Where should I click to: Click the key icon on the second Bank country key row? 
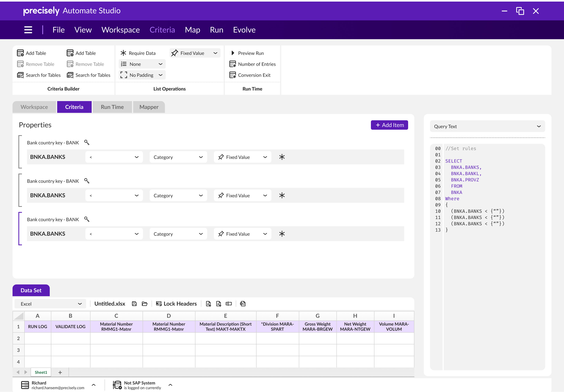87,181
